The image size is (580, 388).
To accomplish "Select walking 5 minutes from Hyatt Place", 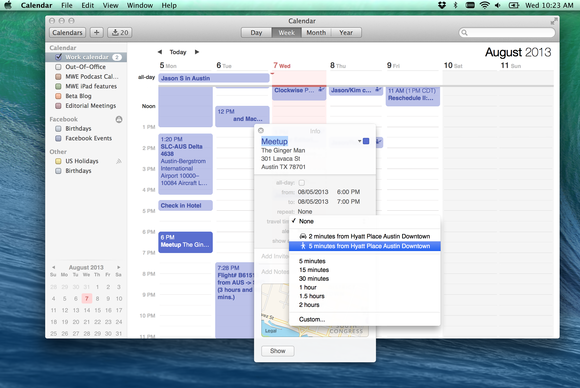I will pos(364,246).
